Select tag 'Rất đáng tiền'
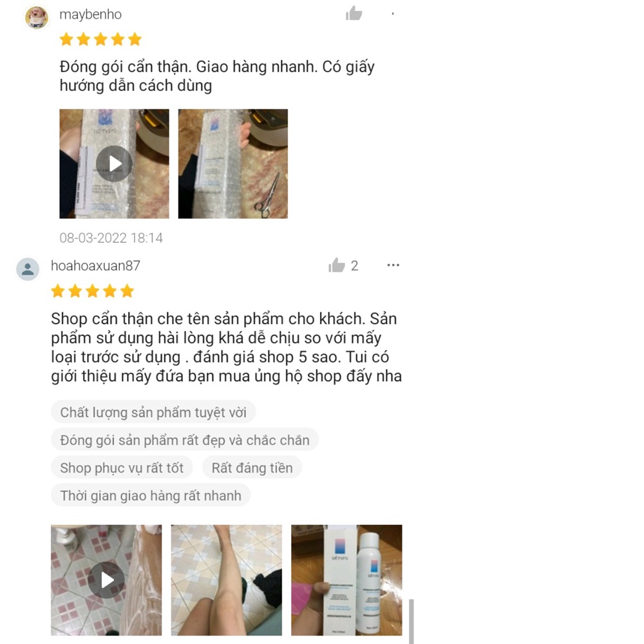This screenshot has width=644, height=644. coord(252,468)
